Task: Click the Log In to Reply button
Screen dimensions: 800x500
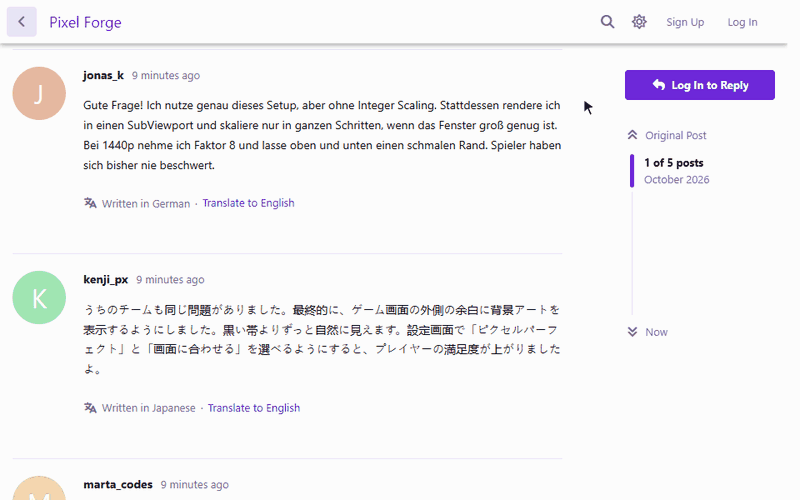Action: click(699, 85)
